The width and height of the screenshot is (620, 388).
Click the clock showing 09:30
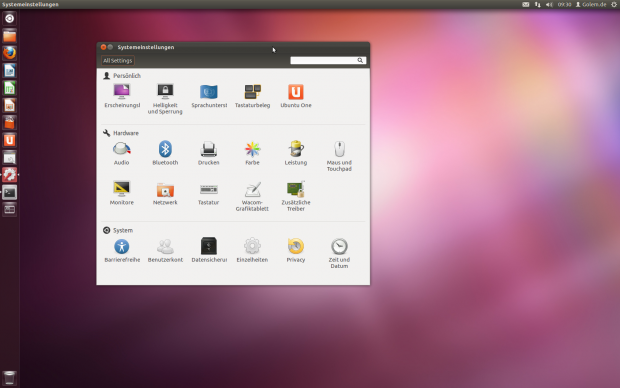click(564, 4)
